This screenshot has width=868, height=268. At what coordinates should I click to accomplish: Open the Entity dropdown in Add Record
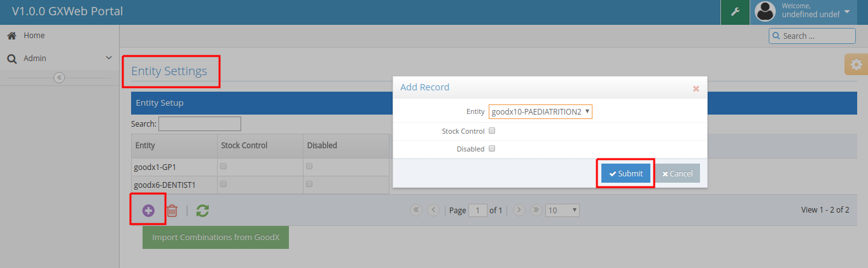[540, 112]
